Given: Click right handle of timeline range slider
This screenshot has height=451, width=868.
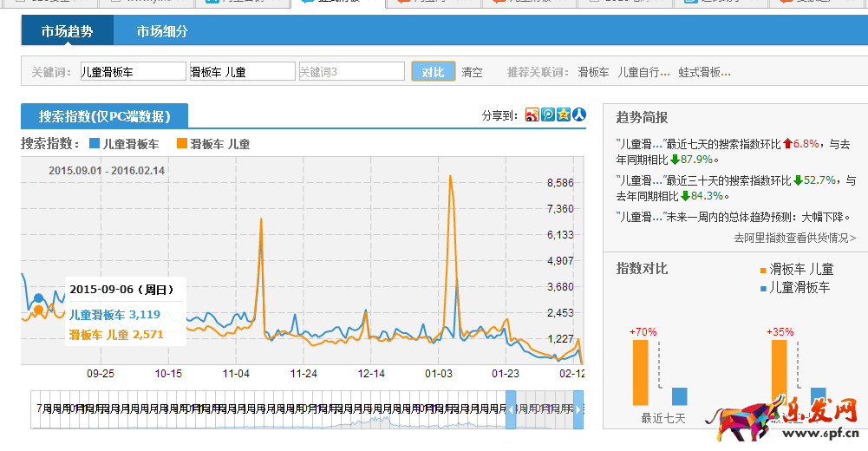Looking at the screenshot, I should pyautogui.click(x=578, y=409).
